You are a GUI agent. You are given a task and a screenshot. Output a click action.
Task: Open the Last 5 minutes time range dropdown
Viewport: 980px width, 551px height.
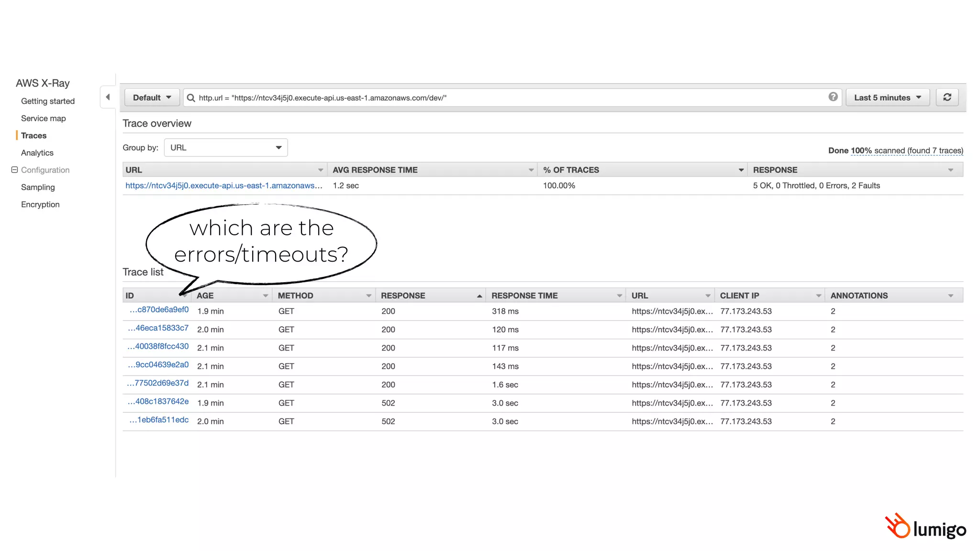click(x=887, y=98)
